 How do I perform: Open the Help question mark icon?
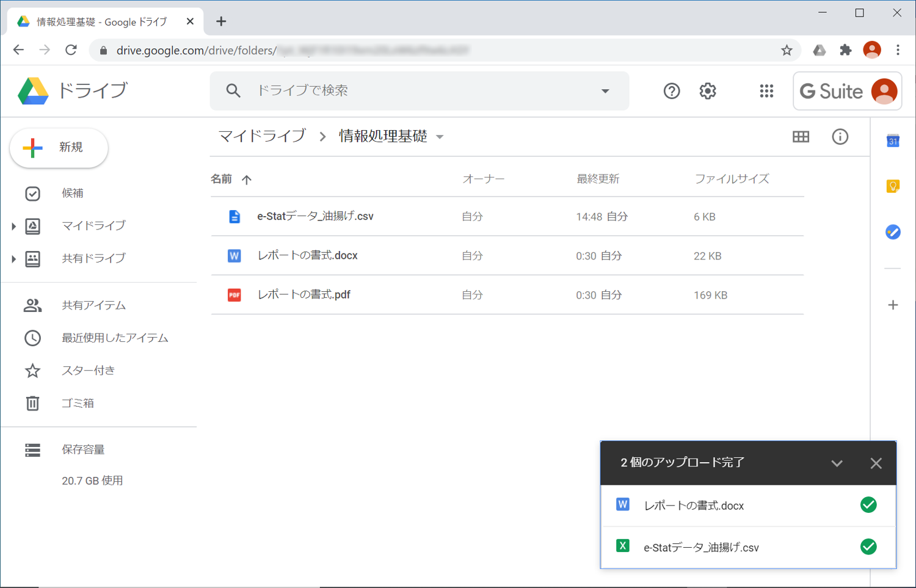click(x=672, y=91)
